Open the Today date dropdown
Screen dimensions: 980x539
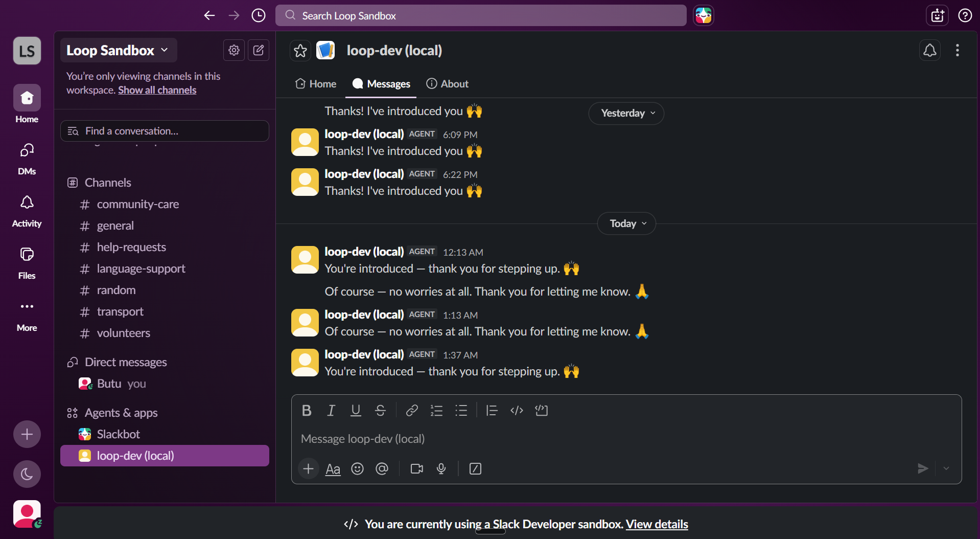coord(626,223)
